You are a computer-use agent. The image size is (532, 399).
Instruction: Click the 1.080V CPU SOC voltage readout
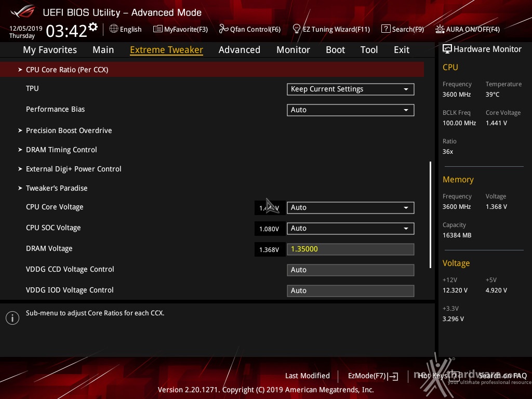point(269,229)
